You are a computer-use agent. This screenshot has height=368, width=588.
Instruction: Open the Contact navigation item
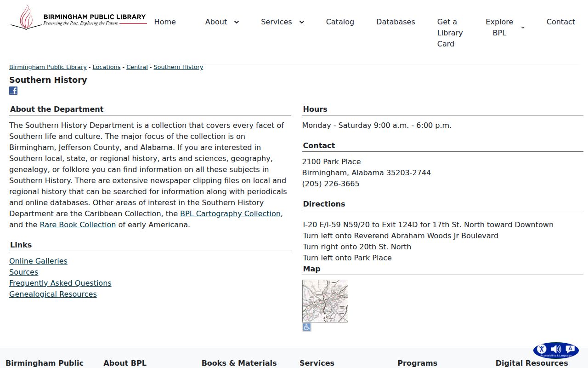[x=560, y=22]
